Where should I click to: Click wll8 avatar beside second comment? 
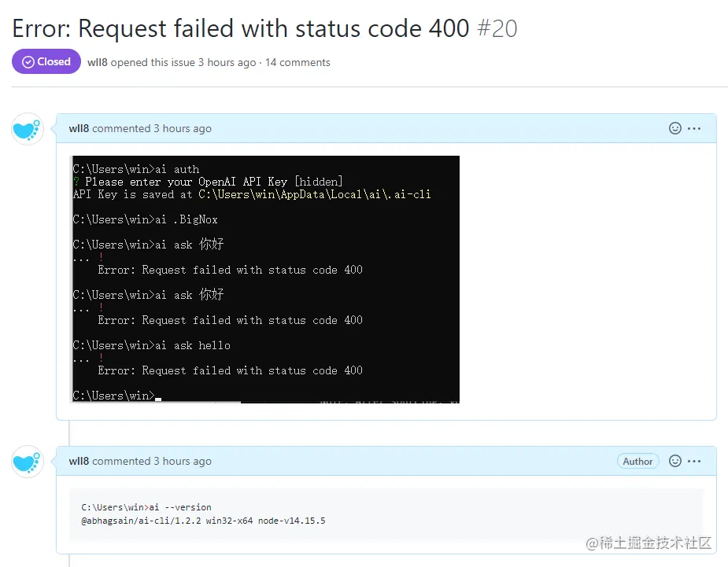click(x=28, y=462)
